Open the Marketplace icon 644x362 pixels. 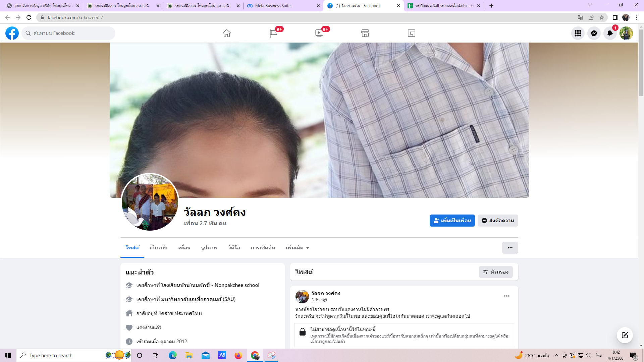(x=365, y=33)
